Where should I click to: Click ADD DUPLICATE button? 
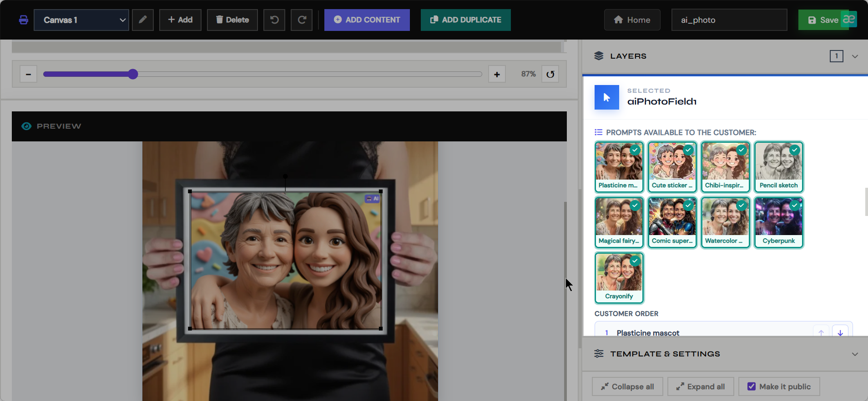466,20
